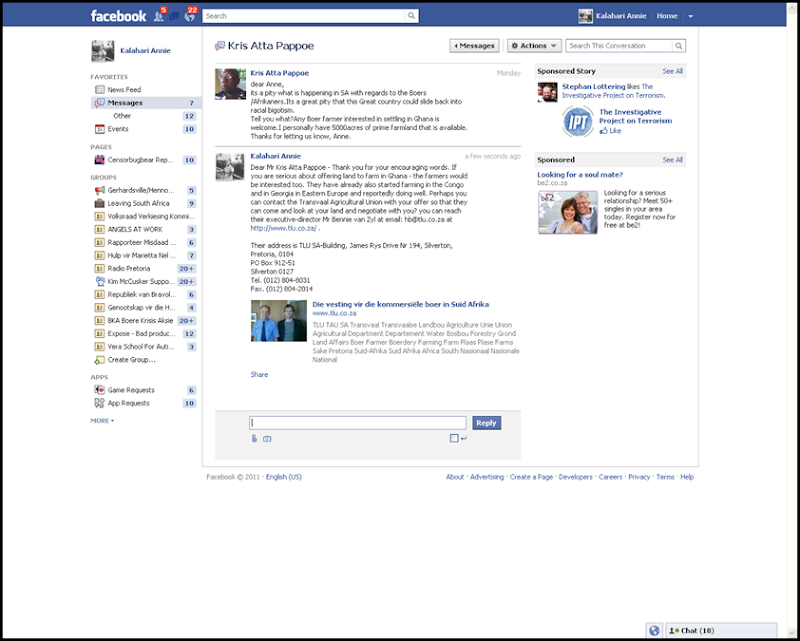Click the globe icon beside Chat bar
800x641 pixels.
[x=654, y=630]
